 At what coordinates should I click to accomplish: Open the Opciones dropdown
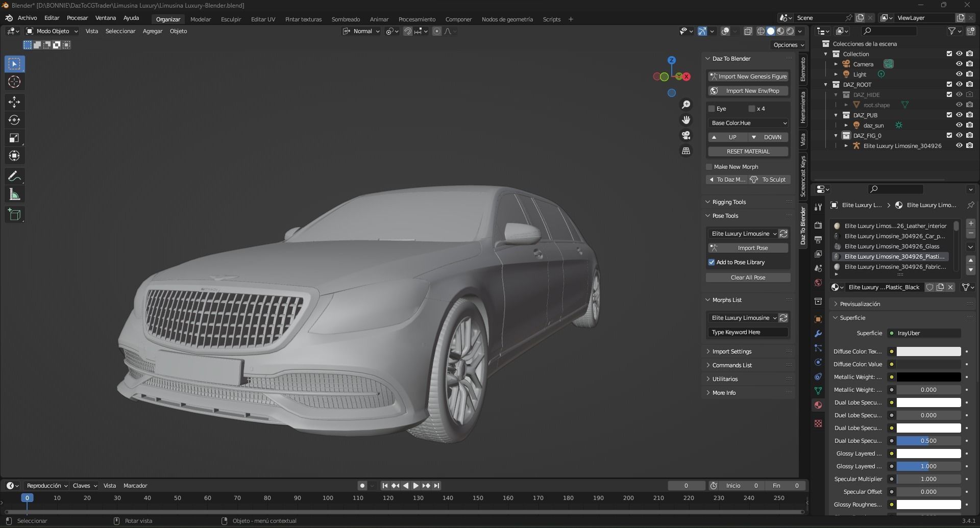pyautogui.click(x=789, y=45)
